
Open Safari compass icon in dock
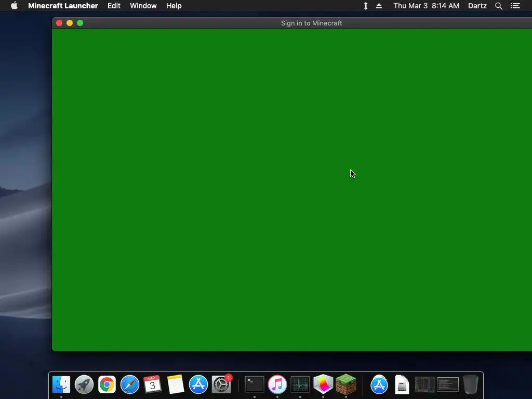130,384
